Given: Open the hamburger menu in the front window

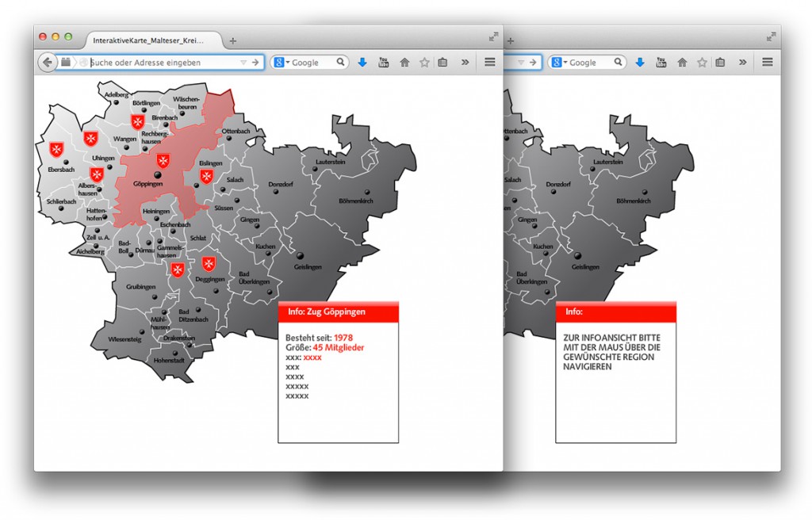Looking at the screenshot, I should (x=489, y=63).
